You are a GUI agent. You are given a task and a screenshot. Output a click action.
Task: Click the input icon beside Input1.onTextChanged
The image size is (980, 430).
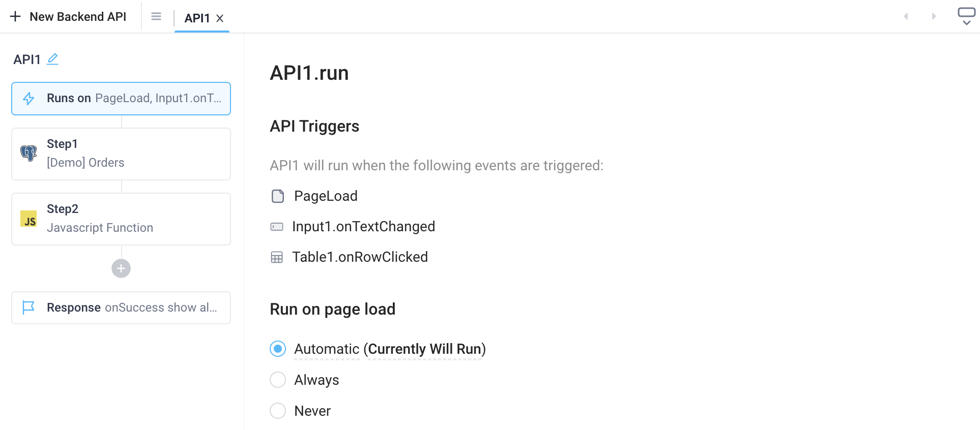[x=277, y=227]
